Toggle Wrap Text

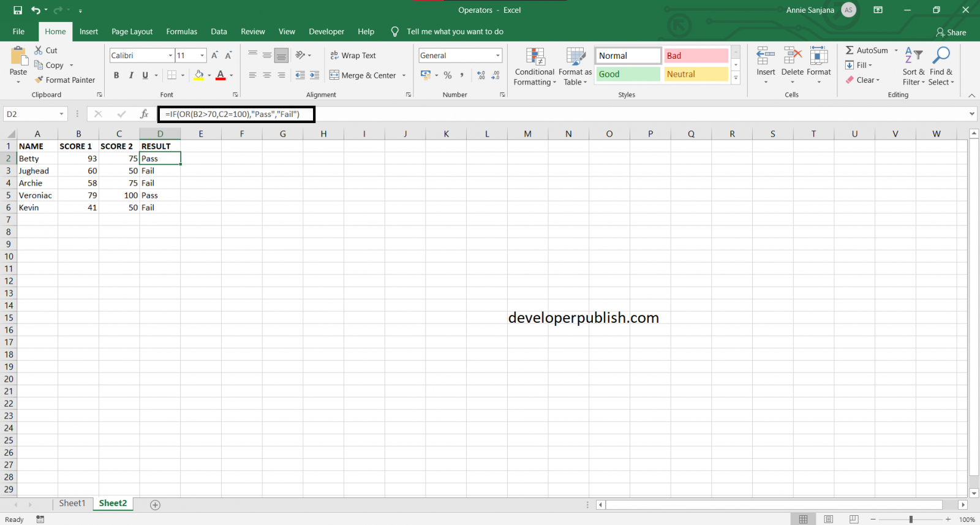(353, 55)
